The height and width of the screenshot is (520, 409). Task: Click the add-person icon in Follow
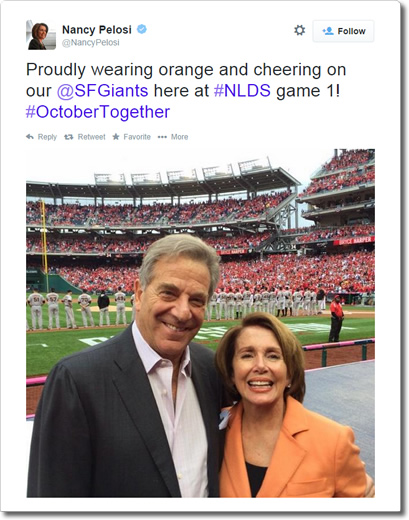pos(328,31)
